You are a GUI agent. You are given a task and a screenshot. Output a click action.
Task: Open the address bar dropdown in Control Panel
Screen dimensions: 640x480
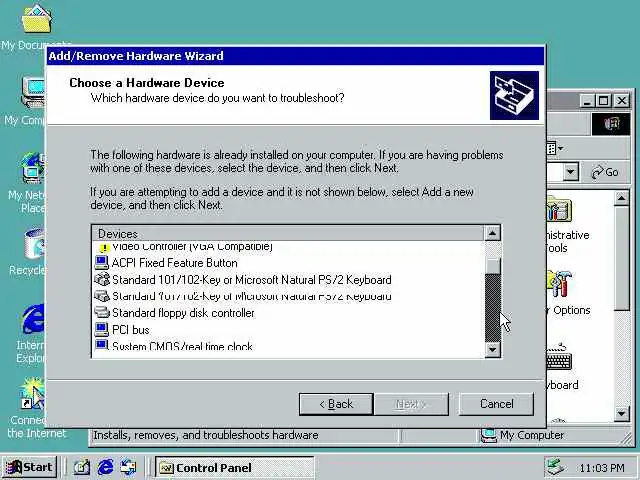click(x=571, y=172)
